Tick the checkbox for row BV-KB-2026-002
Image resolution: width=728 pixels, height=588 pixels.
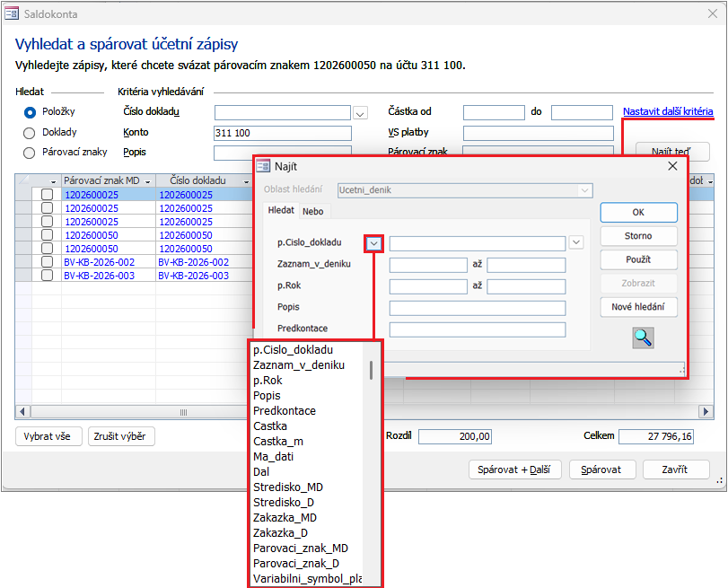tap(47, 262)
